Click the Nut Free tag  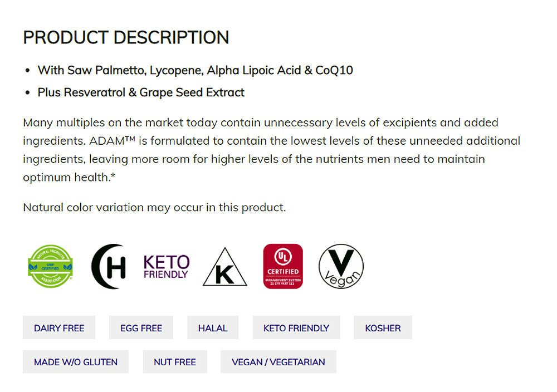coord(175,362)
